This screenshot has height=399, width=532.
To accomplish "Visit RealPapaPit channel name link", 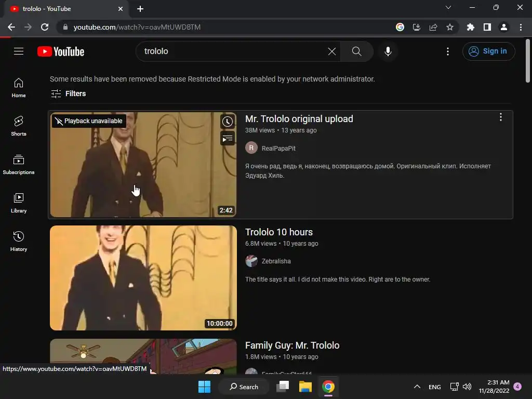I will [278, 148].
